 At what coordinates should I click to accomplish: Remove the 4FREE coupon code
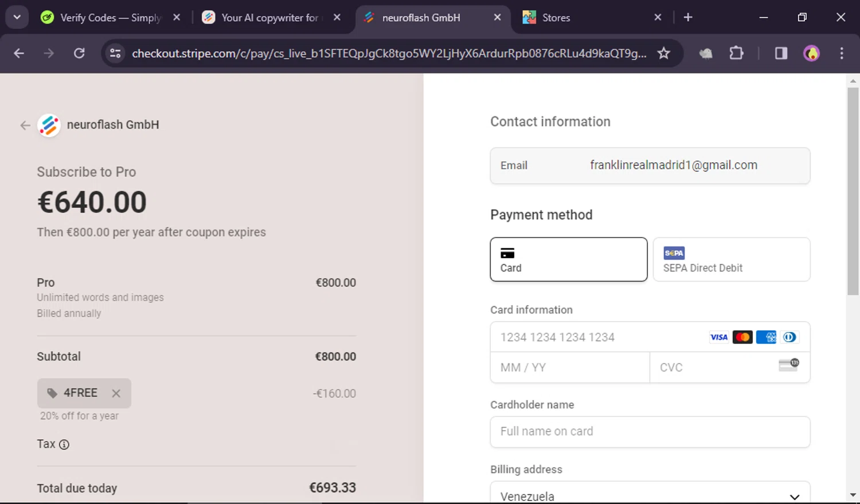[x=116, y=393]
